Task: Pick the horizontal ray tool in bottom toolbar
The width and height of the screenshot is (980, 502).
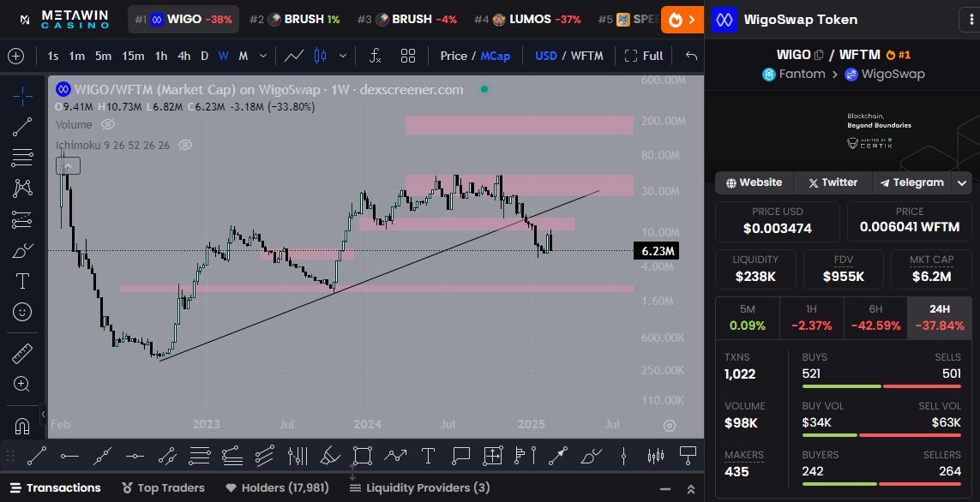Action: click(x=69, y=457)
